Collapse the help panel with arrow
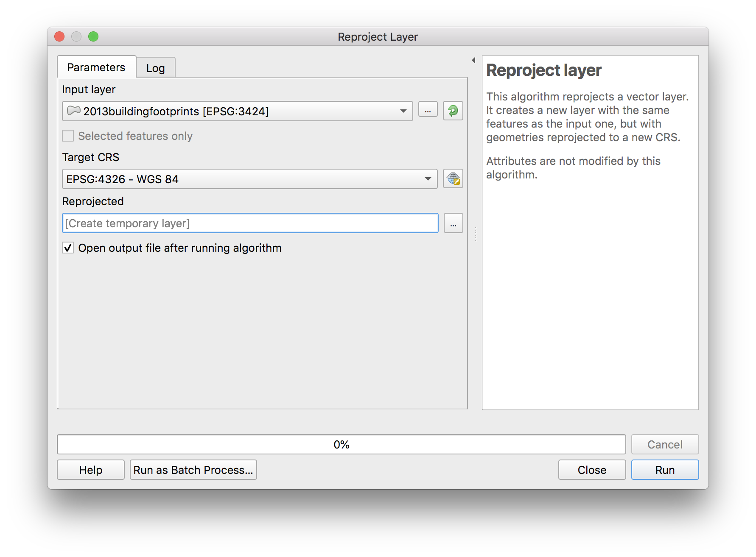The width and height of the screenshot is (756, 557). pos(473,61)
